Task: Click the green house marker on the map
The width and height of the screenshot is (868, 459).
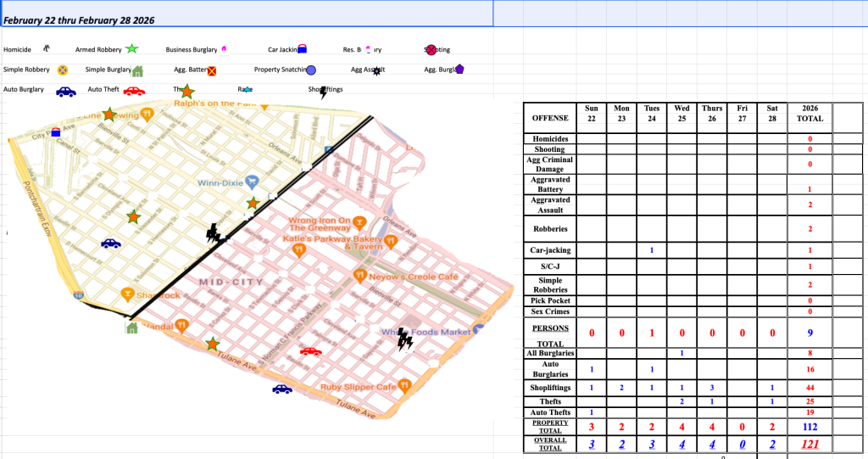Action: click(131, 327)
